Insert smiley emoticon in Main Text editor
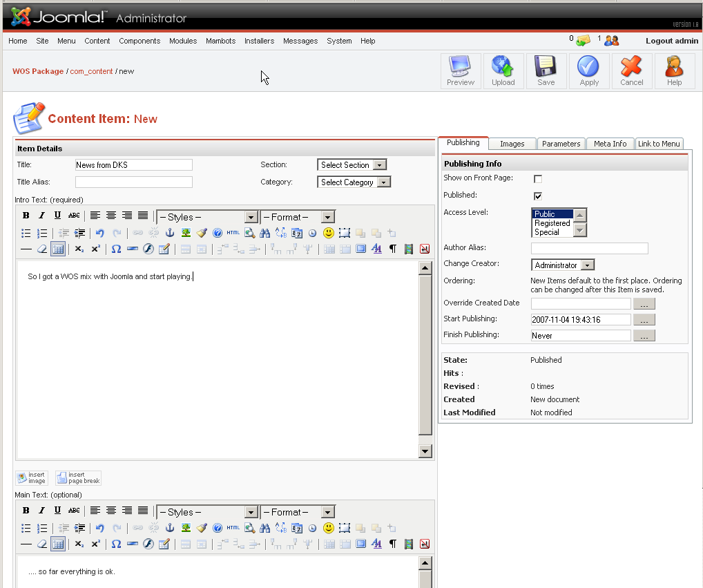Viewport: 703px width, 588px height. pos(329,528)
